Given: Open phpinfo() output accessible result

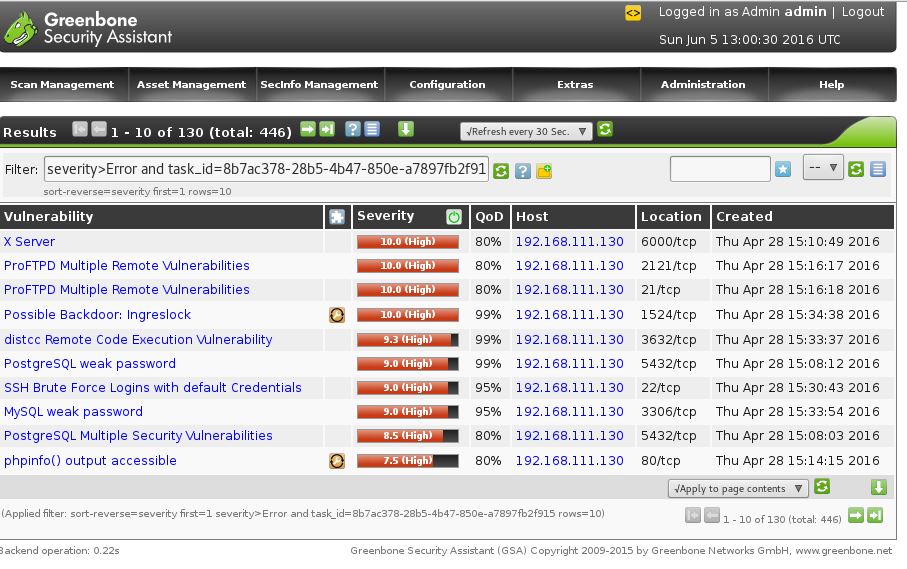Looking at the screenshot, I should [90, 461].
